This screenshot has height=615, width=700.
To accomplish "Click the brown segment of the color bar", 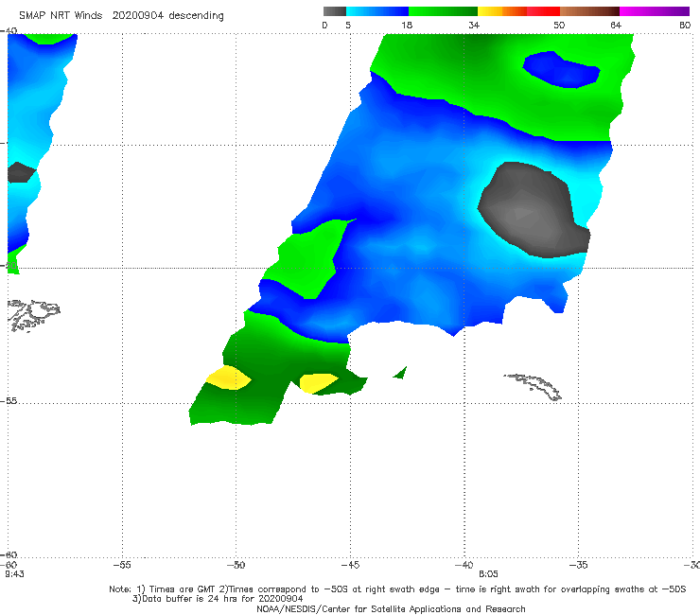I will tap(589, 11).
